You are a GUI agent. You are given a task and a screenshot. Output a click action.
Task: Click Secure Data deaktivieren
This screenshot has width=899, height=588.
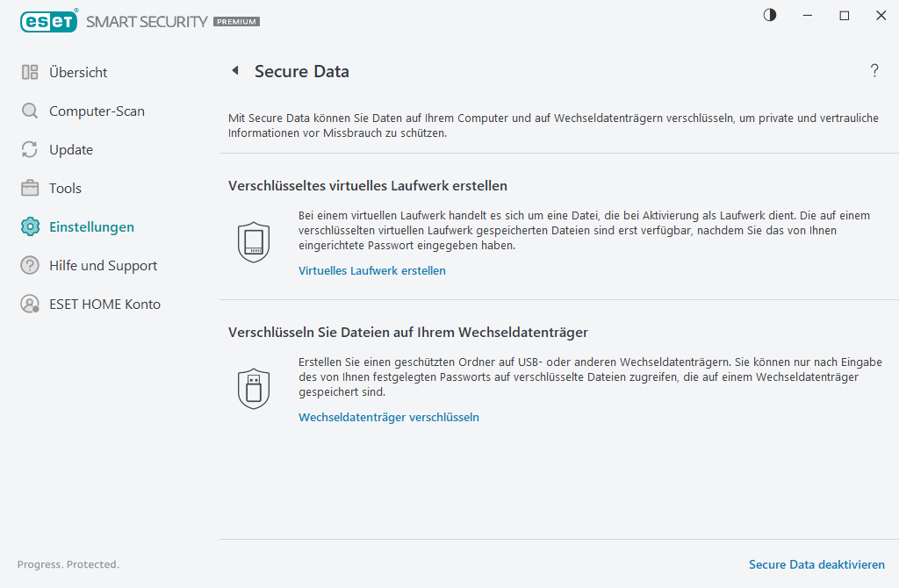point(816,564)
